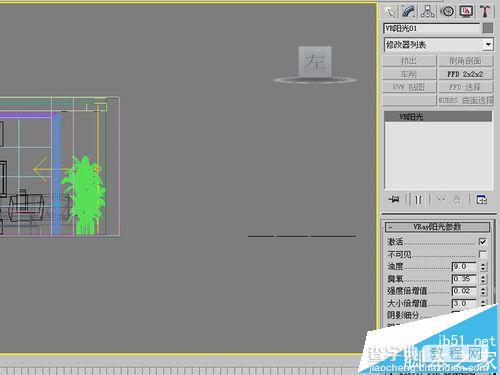
Task: Click the 强度倍增值 spinner arrows
Action: (x=483, y=291)
